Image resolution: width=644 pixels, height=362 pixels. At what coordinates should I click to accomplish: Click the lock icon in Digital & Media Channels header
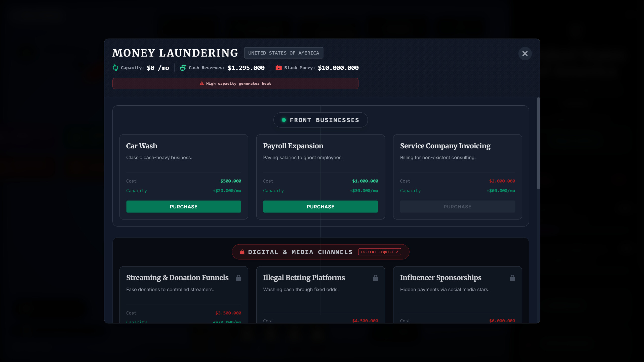tap(242, 252)
